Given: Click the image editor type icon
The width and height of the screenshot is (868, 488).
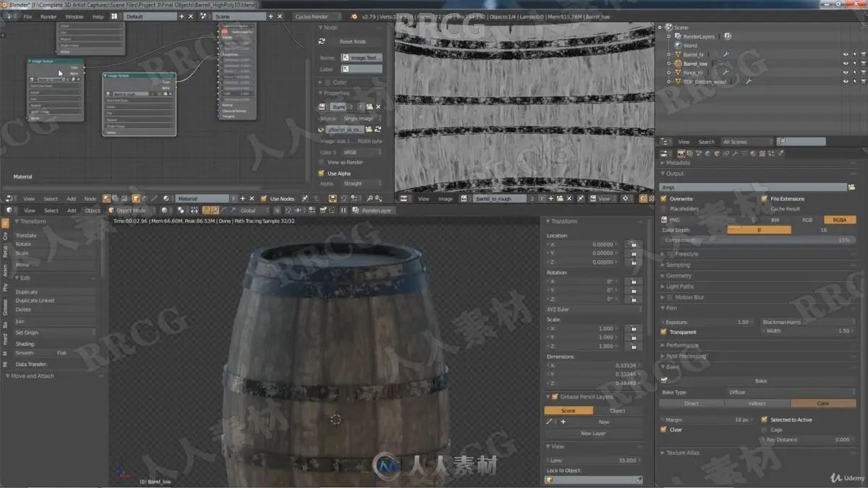Looking at the screenshot, I should pyautogui.click(x=405, y=198).
